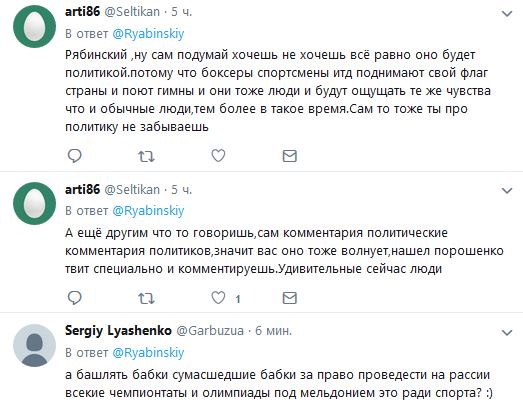The height and width of the screenshot is (409, 523).
Task: Open Sergiy Lyashenko's profile name
Action: click(118, 331)
